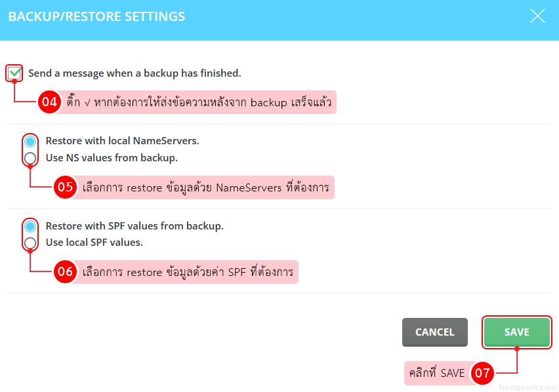Viewport: 559px width, 392px height.
Task: Click the "Use NS values from backup" label text
Action: (x=112, y=158)
